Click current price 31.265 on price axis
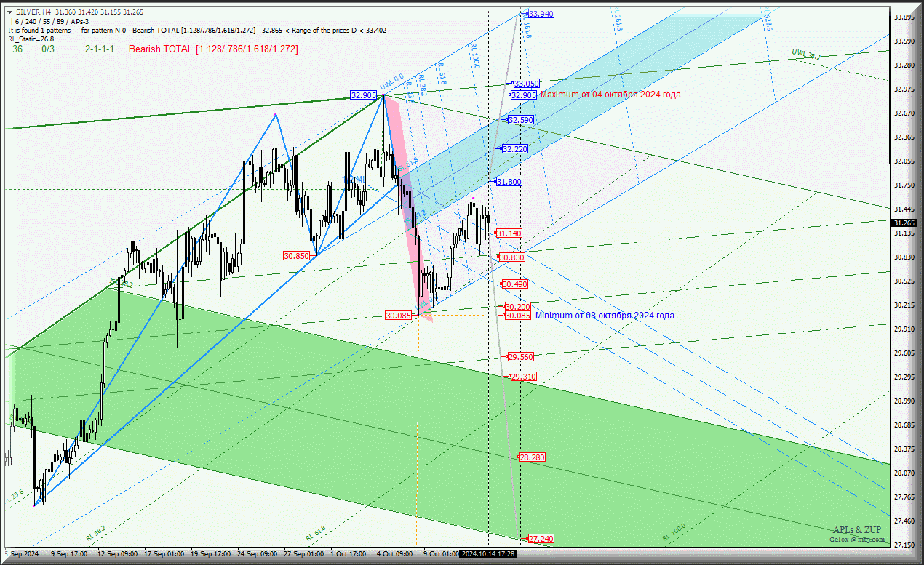This screenshot has width=924, height=565. pos(904,223)
